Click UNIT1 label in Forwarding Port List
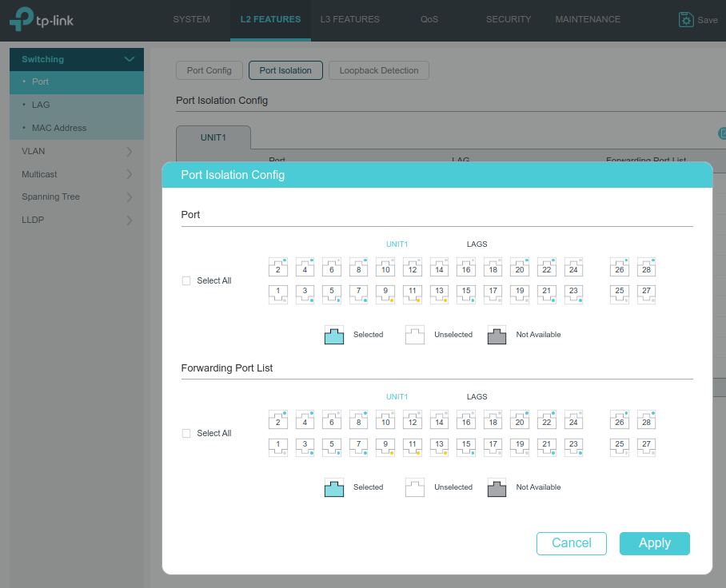The image size is (726, 588). [x=397, y=397]
